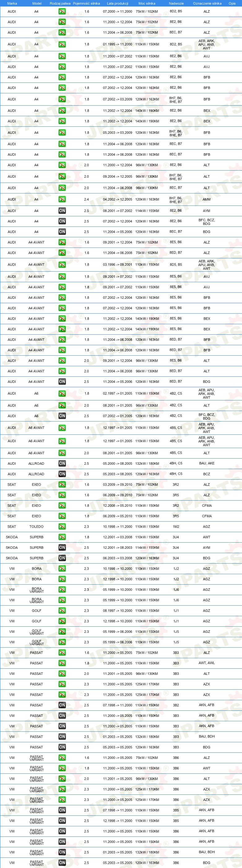Click '114kW / 155KM' in Audi A4 AYM row
The width and height of the screenshot is (242, 868).
point(147,211)
